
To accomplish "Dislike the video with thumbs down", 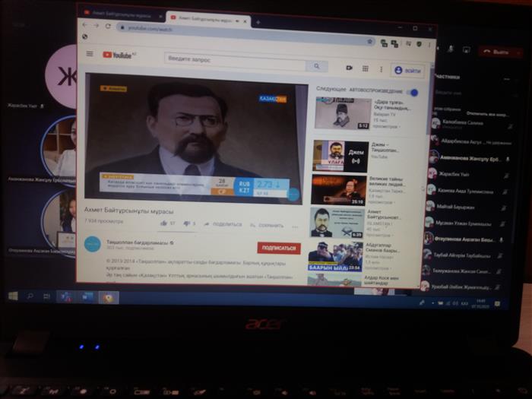I will coord(186,224).
